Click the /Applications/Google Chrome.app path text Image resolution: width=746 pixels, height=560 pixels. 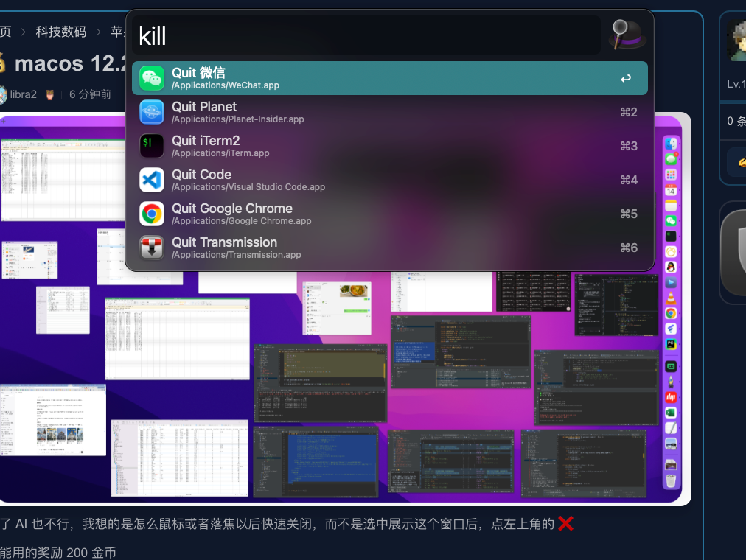[242, 221]
